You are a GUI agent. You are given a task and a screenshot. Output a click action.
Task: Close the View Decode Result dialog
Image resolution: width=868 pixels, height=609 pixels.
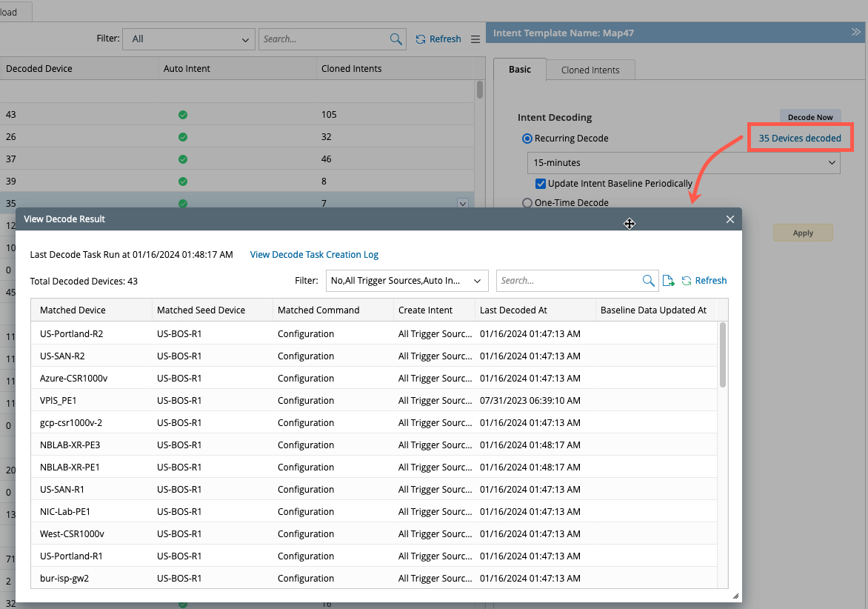[x=730, y=219]
